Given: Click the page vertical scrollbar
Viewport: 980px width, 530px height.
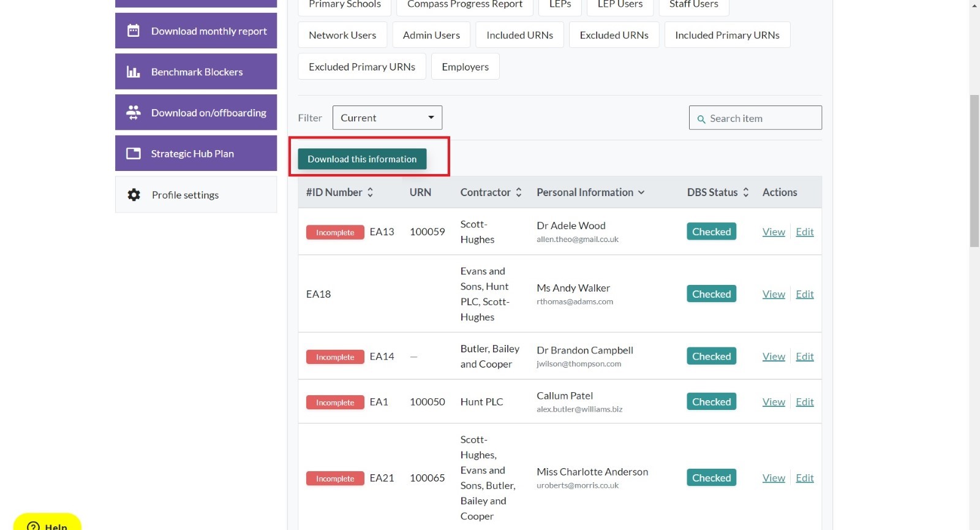Looking at the screenshot, I should 974,170.
